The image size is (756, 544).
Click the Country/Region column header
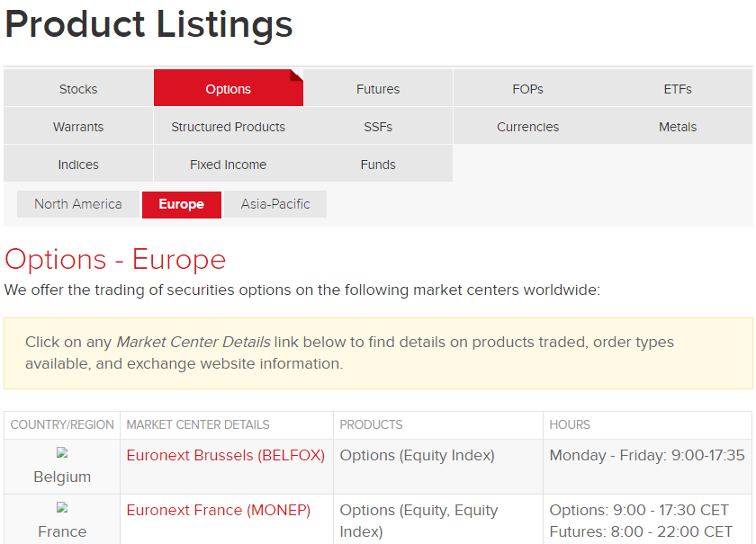coord(62,424)
